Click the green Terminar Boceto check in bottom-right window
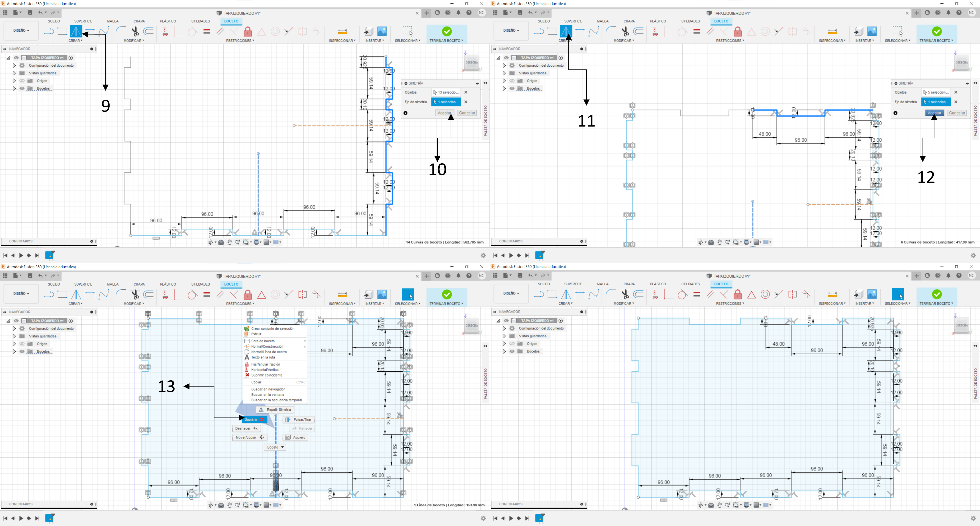The image size is (980, 526). pyautogui.click(x=937, y=294)
